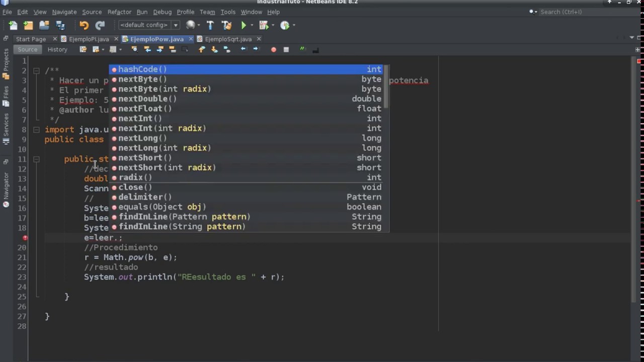Click the Debug Project icon

tap(263, 25)
